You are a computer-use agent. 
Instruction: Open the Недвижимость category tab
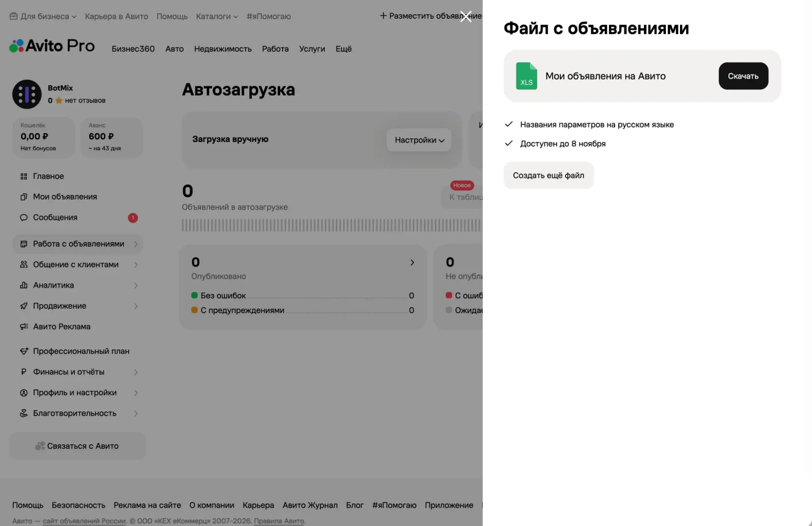(223, 49)
